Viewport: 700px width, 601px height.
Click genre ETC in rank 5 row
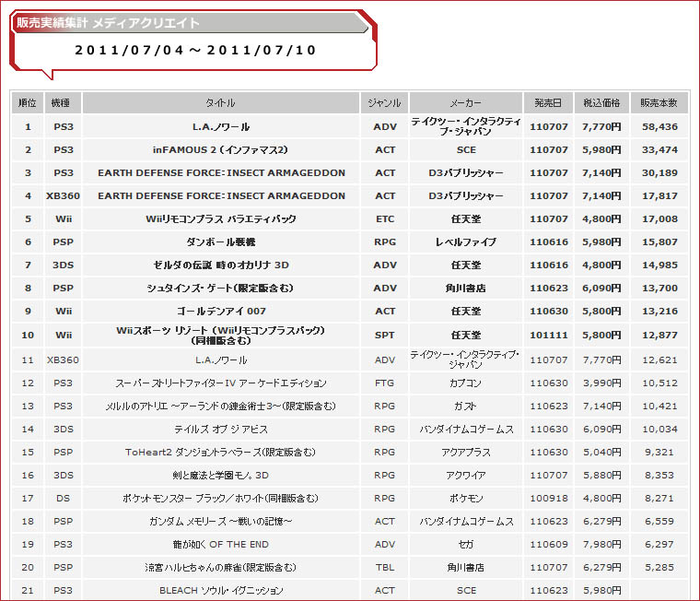[384, 219]
